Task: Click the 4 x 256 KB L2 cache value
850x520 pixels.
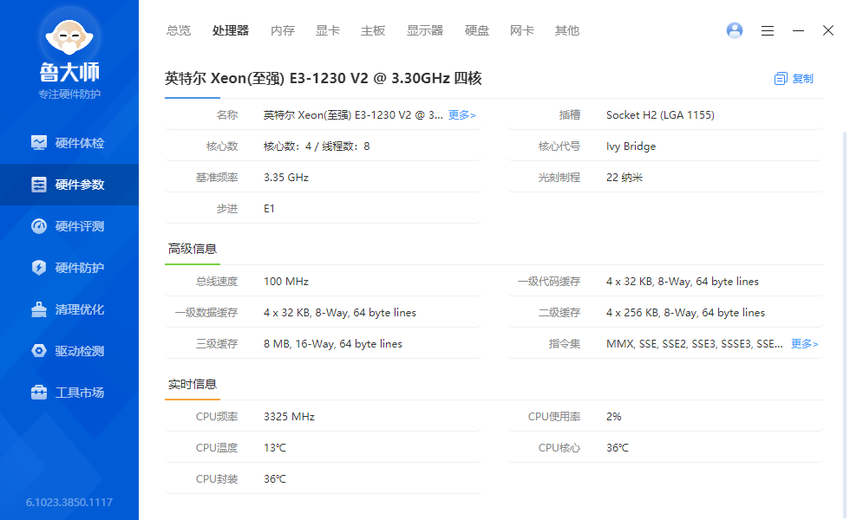Action: [685, 313]
